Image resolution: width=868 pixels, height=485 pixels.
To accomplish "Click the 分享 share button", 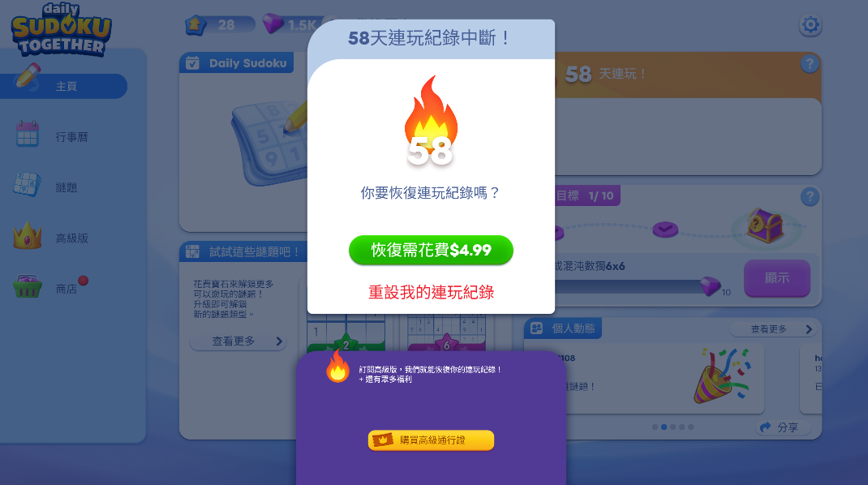I will pyautogui.click(x=783, y=427).
